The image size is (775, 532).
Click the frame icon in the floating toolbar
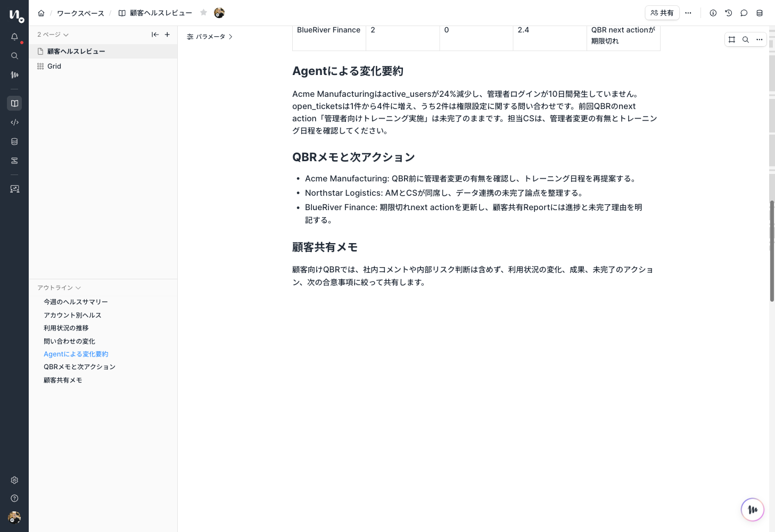732,39
